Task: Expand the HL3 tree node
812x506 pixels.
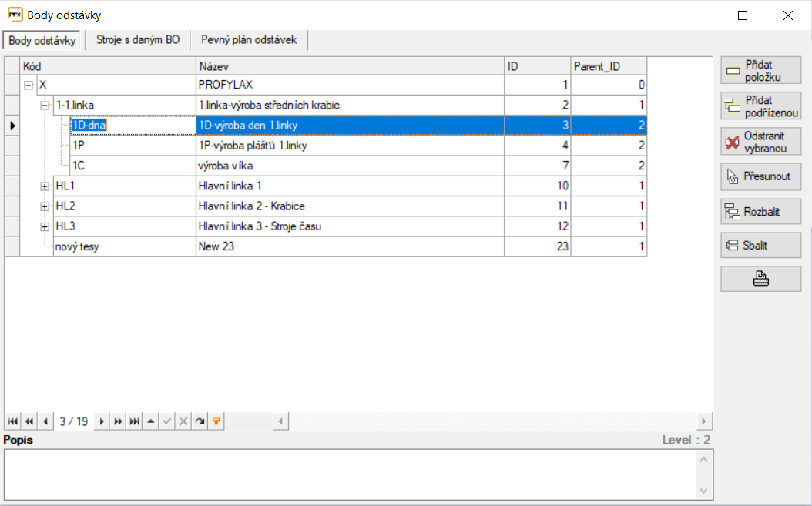Action: click(x=45, y=226)
